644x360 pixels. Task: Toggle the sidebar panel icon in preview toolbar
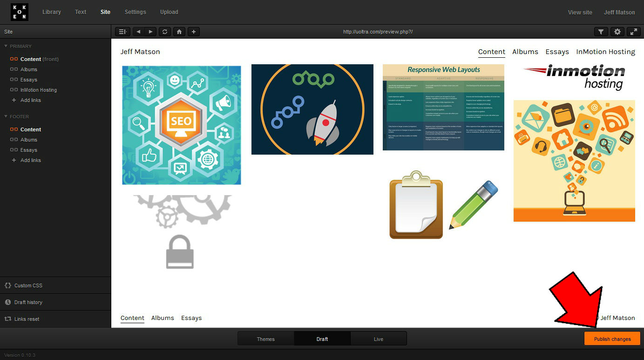pos(122,32)
